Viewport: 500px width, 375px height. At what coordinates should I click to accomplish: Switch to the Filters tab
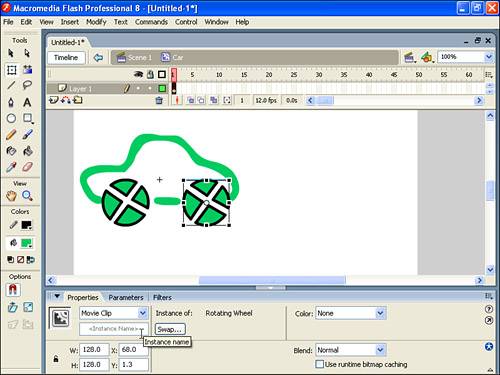(162, 297)
